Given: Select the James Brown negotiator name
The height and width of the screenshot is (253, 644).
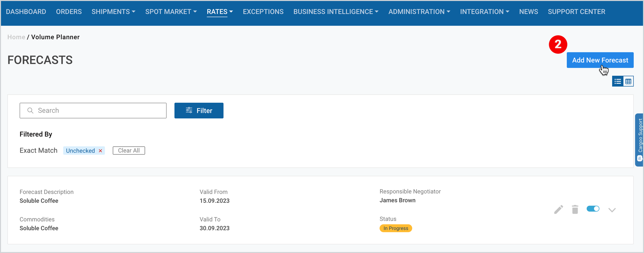Looking at the screenshot, I should [397, 200].
